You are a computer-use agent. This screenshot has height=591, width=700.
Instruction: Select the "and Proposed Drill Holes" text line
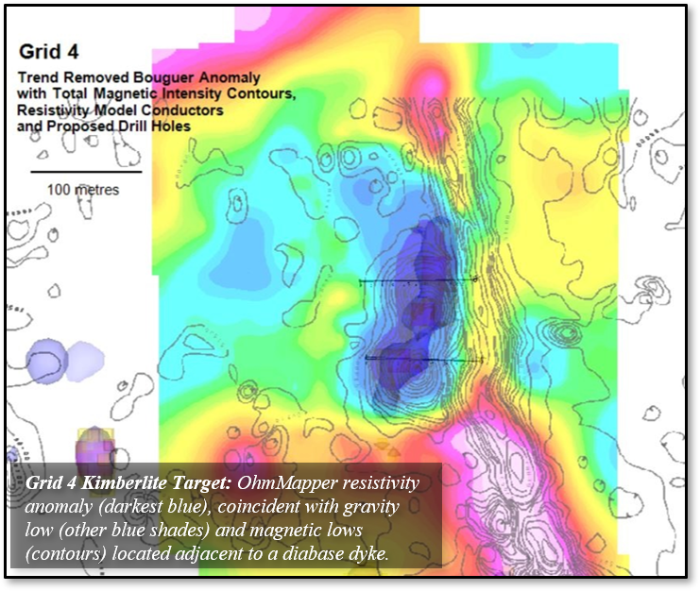[x=104, y=127]
